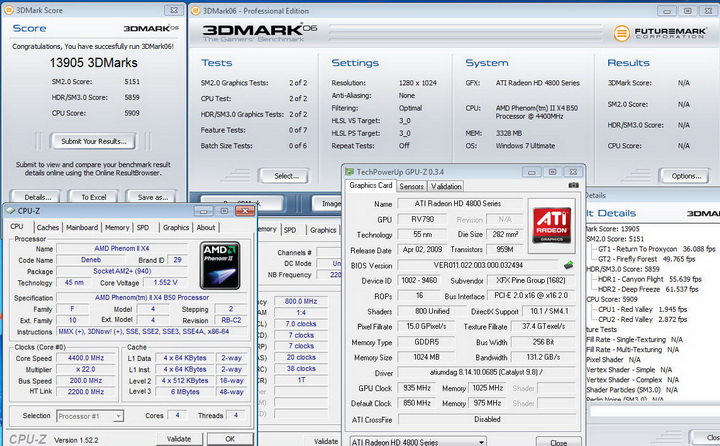Click the GPU RV790 field in GPU-Z
Viewport: 720px width, 446px height.
click(422, 219)
